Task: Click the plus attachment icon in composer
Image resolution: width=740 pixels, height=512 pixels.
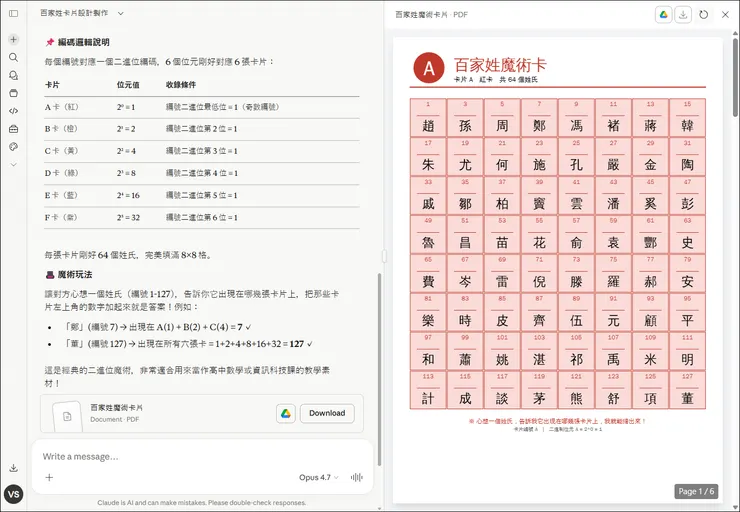Action: tap(49, 477)
